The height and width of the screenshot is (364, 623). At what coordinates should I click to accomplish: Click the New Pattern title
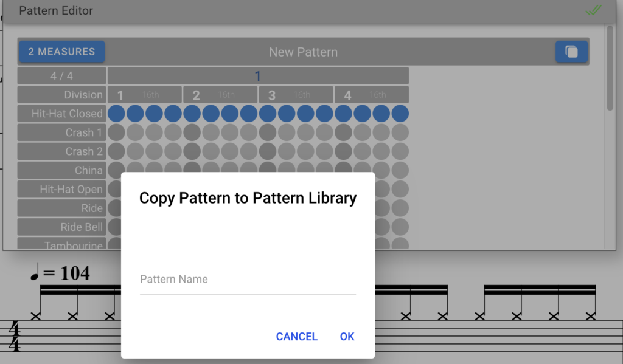click(303, 52)
